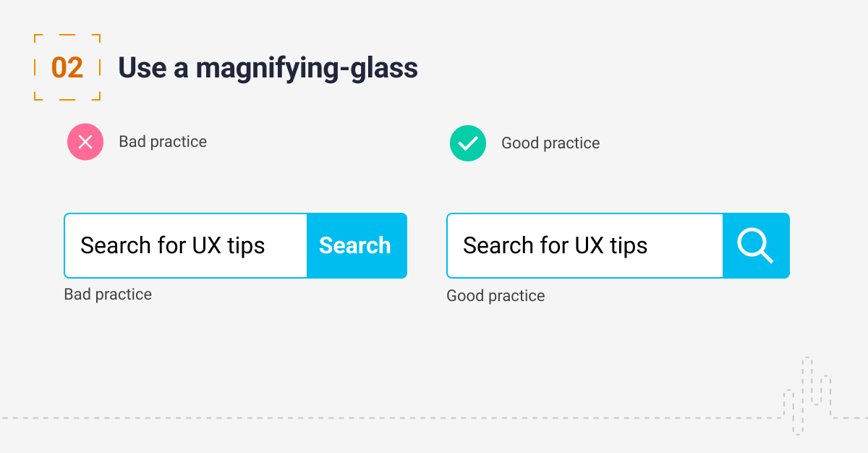
Task: Focus the left Search for UX tips field
Action: (186, 245)
